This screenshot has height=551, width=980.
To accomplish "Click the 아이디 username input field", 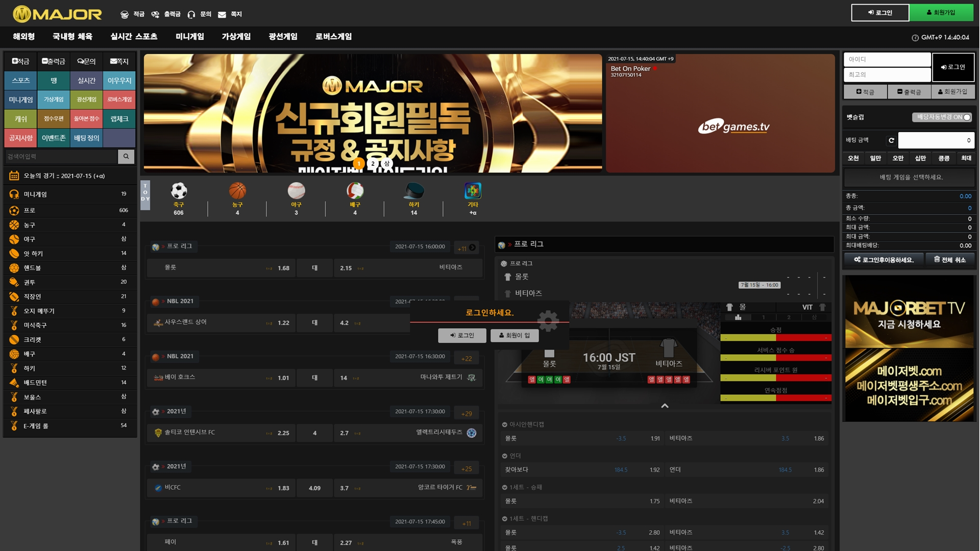I will pos(887,59).
